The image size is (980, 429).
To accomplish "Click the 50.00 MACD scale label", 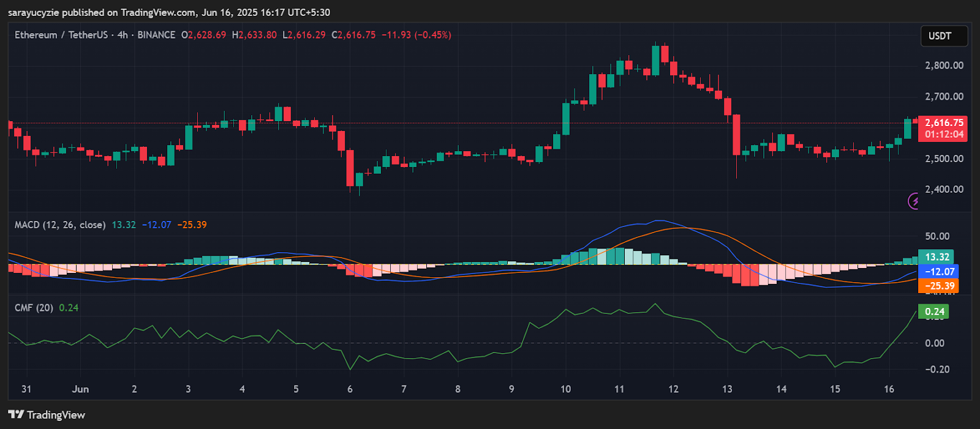I will [937, 236].
